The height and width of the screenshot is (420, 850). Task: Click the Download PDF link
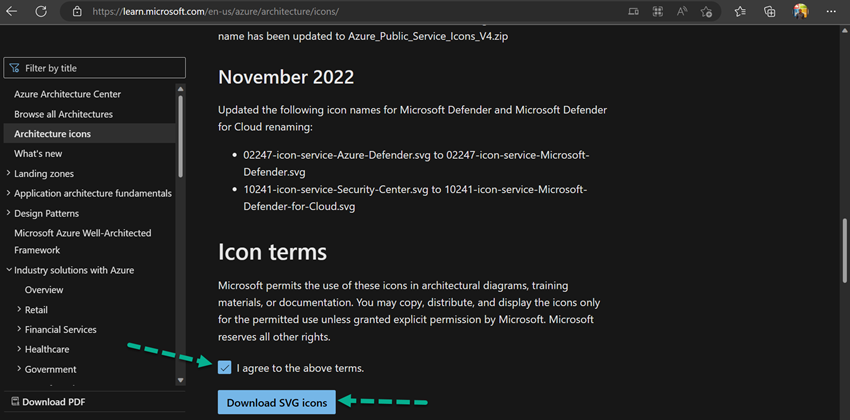click(x=54, y=402)
